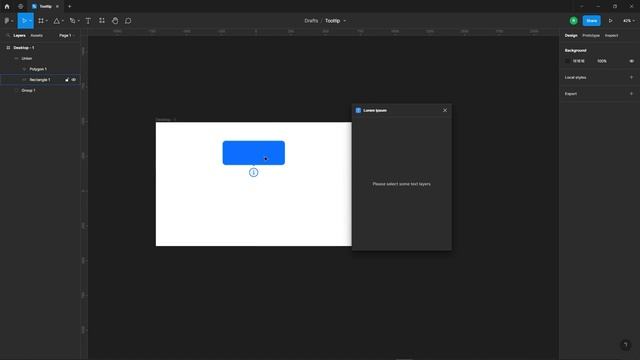Open the Drafts breadcrumb link
This screenshot has height=360, width=640.
click(311, 20)
